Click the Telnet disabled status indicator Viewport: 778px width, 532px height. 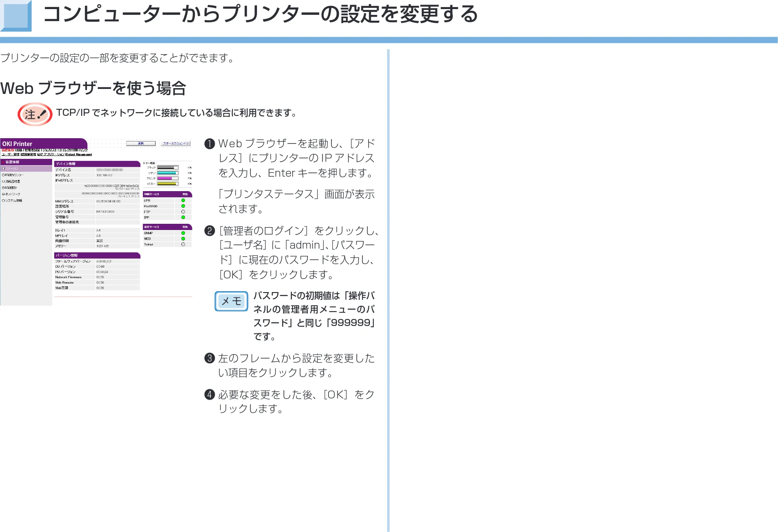pos(183,244)
